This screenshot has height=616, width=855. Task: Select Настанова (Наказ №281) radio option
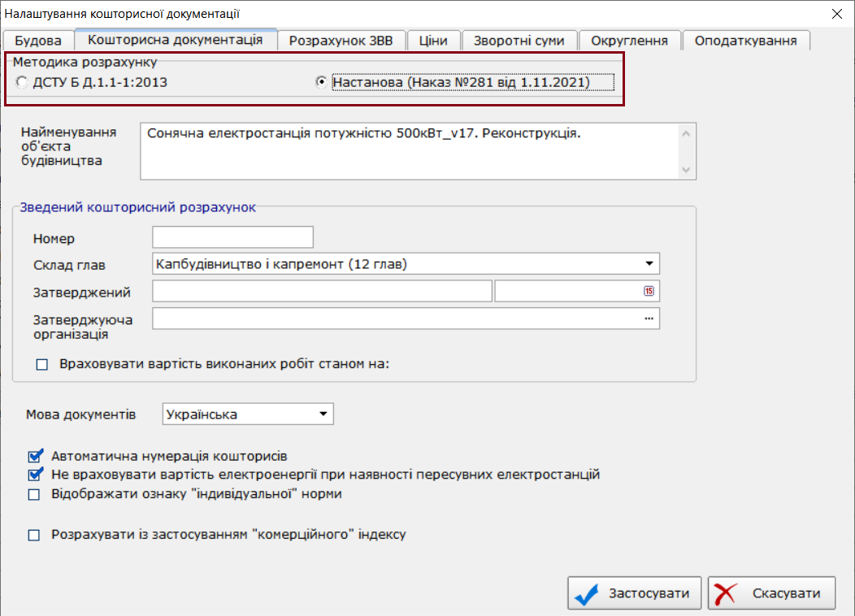(322, 82)
